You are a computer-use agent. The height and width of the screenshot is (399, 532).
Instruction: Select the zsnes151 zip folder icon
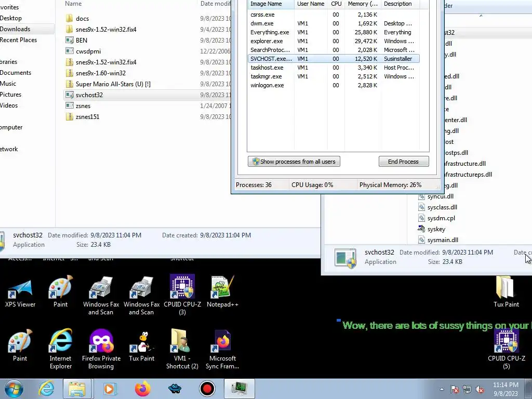coord(69,117)
